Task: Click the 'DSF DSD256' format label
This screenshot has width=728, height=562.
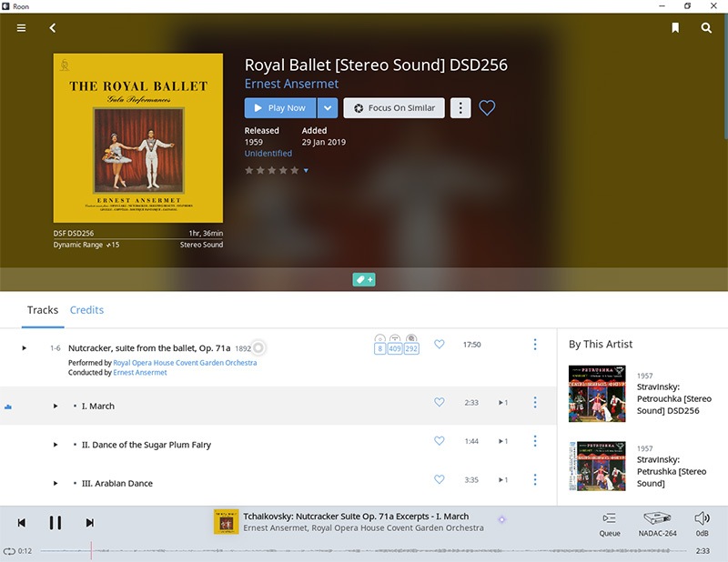Action: pyautogui.click(x=74, y=234)
